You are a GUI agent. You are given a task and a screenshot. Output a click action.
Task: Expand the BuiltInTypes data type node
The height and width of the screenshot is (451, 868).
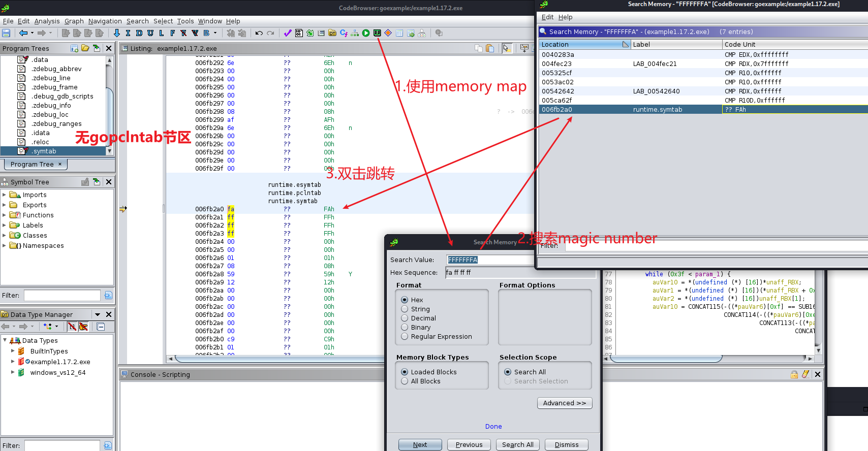pos(13,351)
